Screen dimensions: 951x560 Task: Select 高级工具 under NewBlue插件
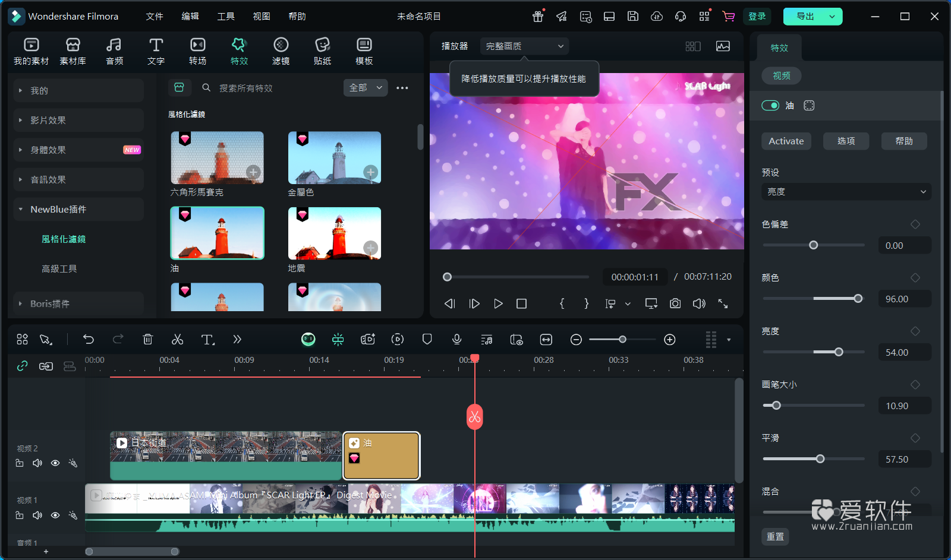59,268
